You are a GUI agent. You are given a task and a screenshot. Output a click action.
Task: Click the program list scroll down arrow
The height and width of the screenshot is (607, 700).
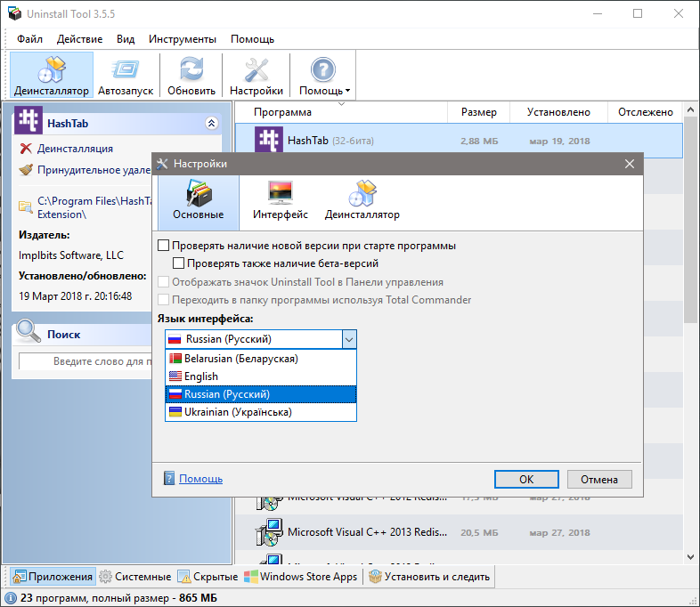click(x=690, y=557)
